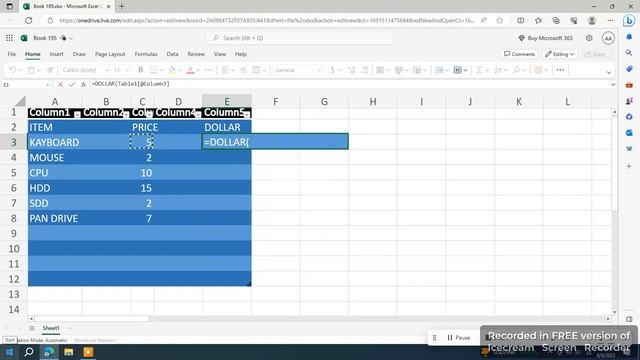Open the Help tab
Image resolution: width=640 pixels, height=360 pixels.
point(241,54)
